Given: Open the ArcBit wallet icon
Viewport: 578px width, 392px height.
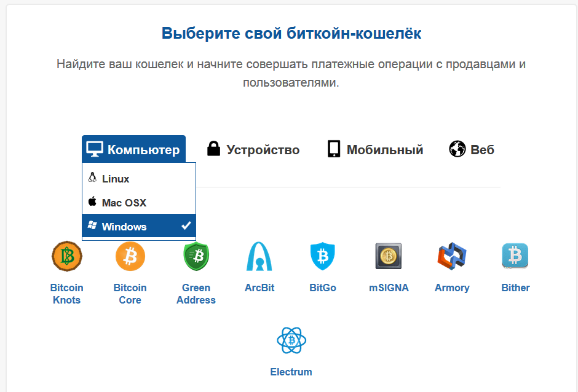Looking at the screenshot, I should pyautogui.click(x=259, y=256).
